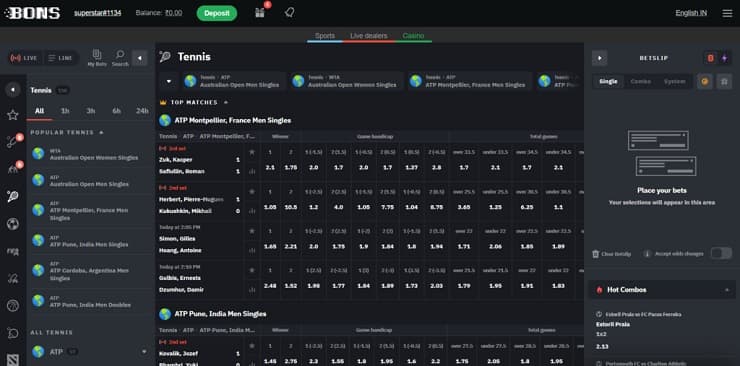This screenshot has height=366, width=740.
Task: Open statistics for Gulbis vs Dzumhur match
Action: [252, 289]
